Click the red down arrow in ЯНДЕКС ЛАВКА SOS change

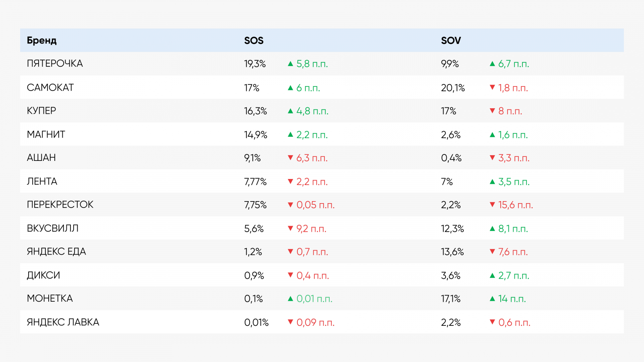click(290, 322)
